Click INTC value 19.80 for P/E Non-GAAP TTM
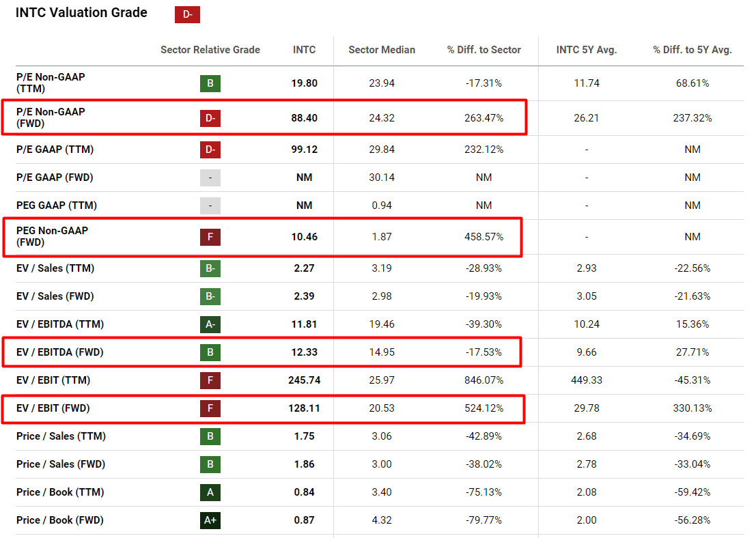 (304, 83)
